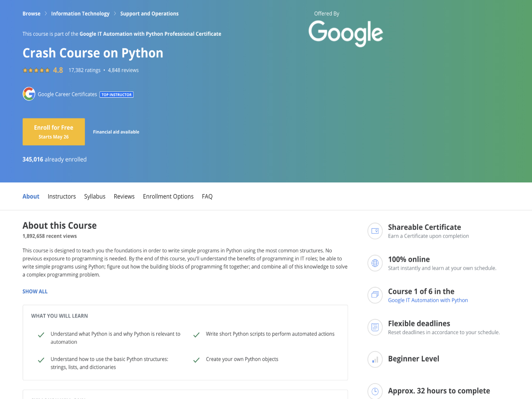
Task: Switch to the Instructors tab
Action: pyautogui.click(x=62, y=197)
